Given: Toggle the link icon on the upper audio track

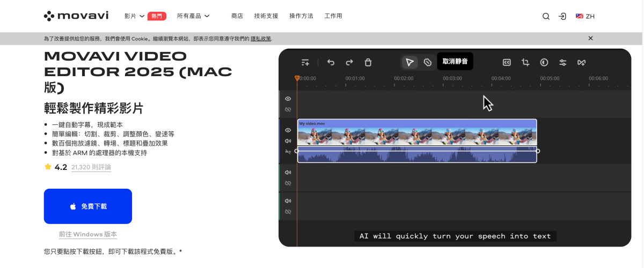Looking at the screenshot, I should pos(288,183).
